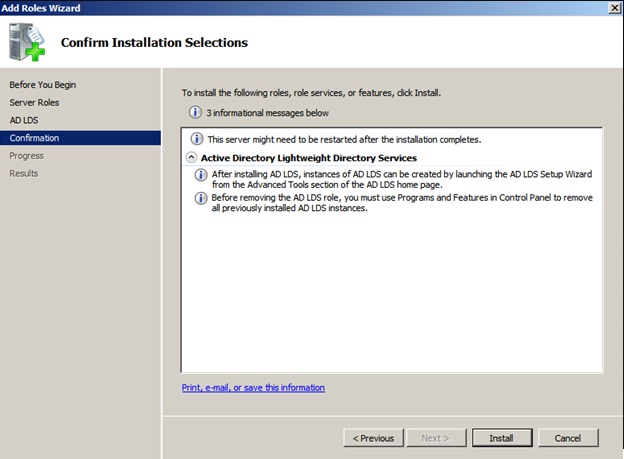Click the grayed-out Next button
Screen dimensions: 624x459
coord(435,438)
